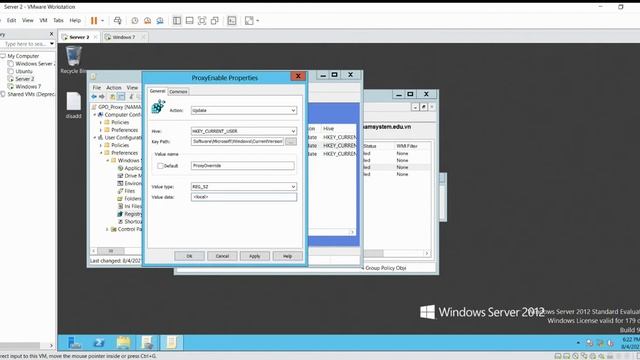
Task: Enter full screen mode icon in VMware toolbar
Action: tap(202, 20)
